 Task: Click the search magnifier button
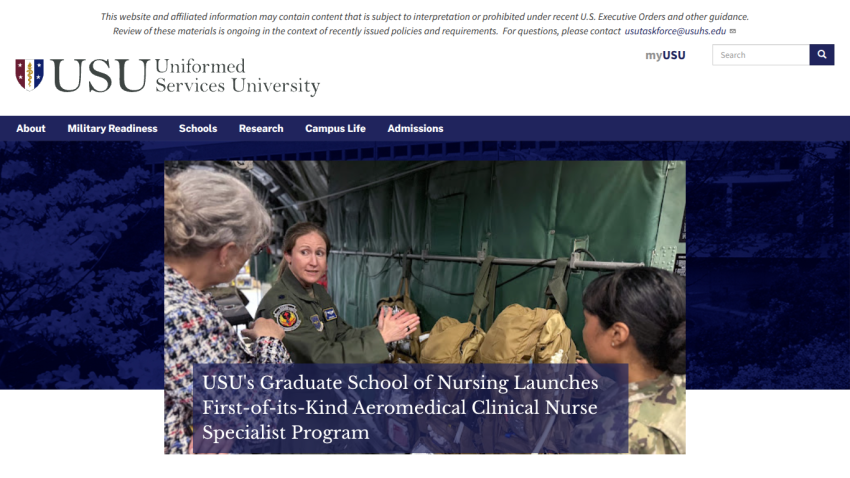pyautogui.click(x=822, y=55)
